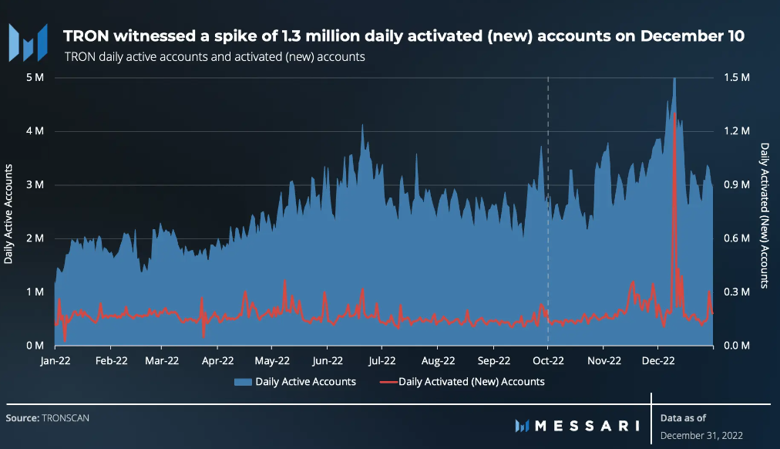780x449 pixels.
Task: Click the TRONSCAN source text
Action: point(66,418)
